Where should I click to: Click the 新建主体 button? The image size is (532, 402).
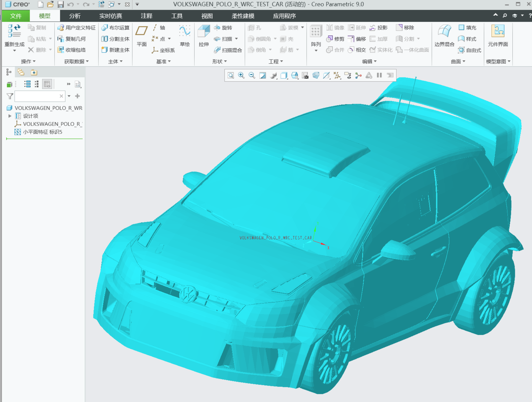[115, 50]
